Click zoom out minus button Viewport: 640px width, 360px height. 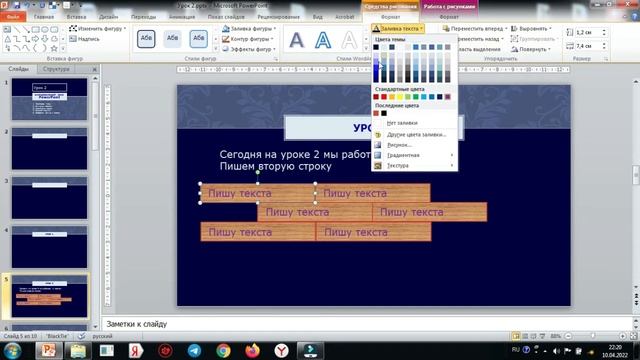click(x=568, y=336)
